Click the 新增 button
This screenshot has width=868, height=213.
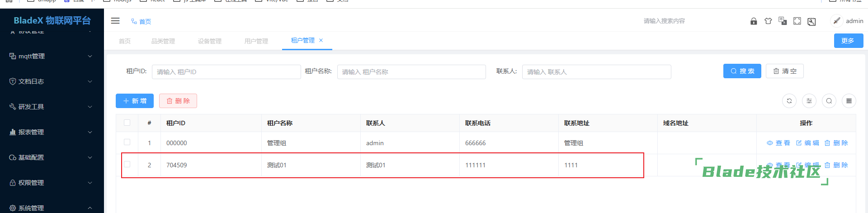coord(135,101)
